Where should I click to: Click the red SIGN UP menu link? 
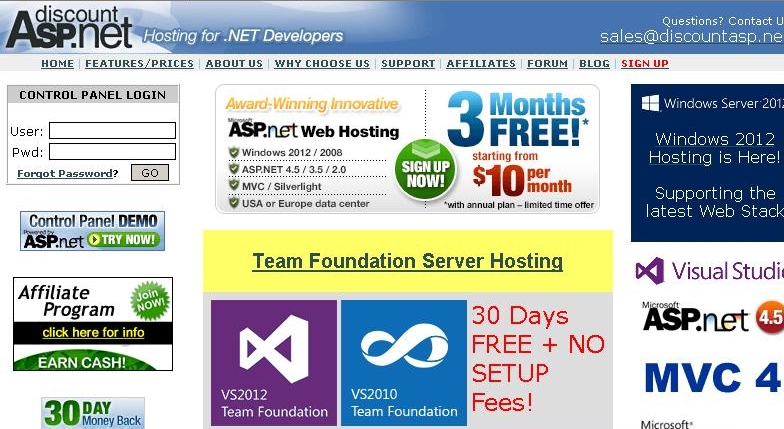tap(644, 64)
